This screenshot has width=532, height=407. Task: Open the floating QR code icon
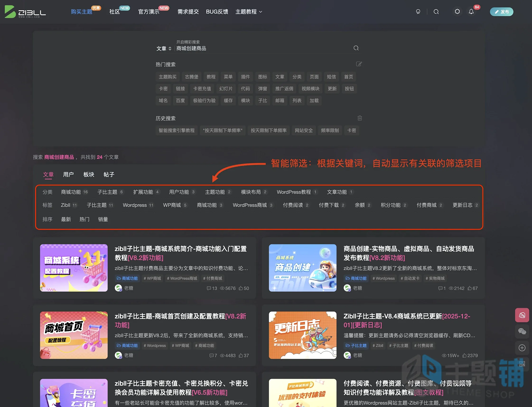[x=522, y=364]
